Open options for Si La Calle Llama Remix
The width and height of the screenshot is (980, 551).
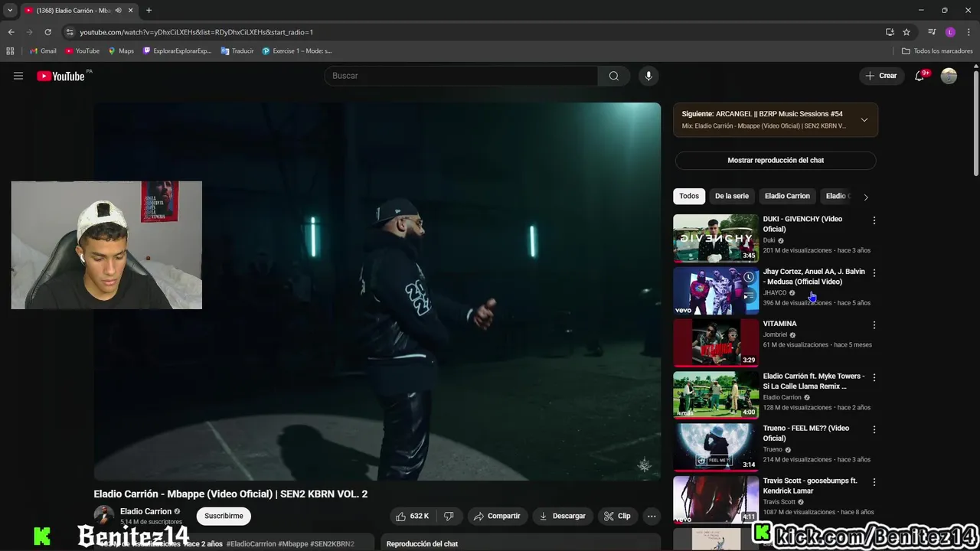tap(874, 377)
